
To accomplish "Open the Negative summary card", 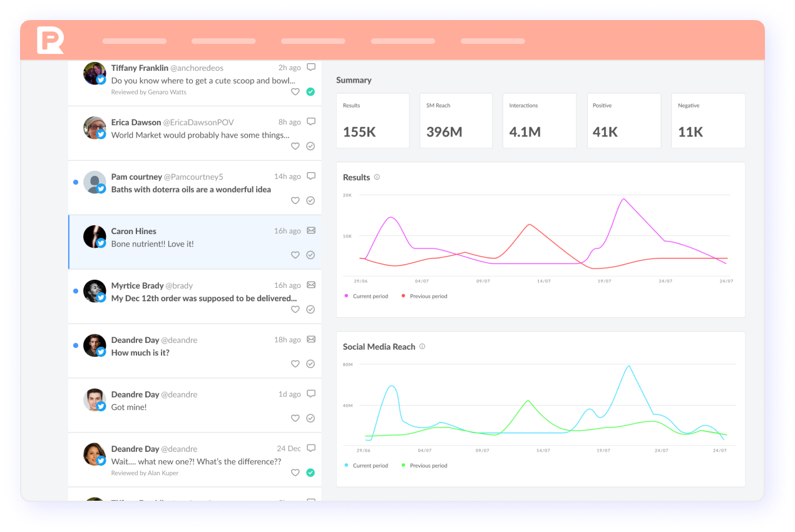I will tap(708, 121).
